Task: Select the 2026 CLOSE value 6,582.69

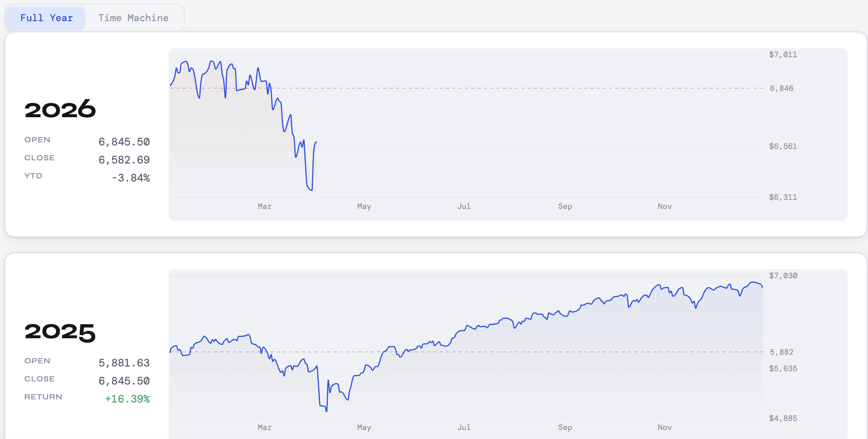Action: [124, 160]
